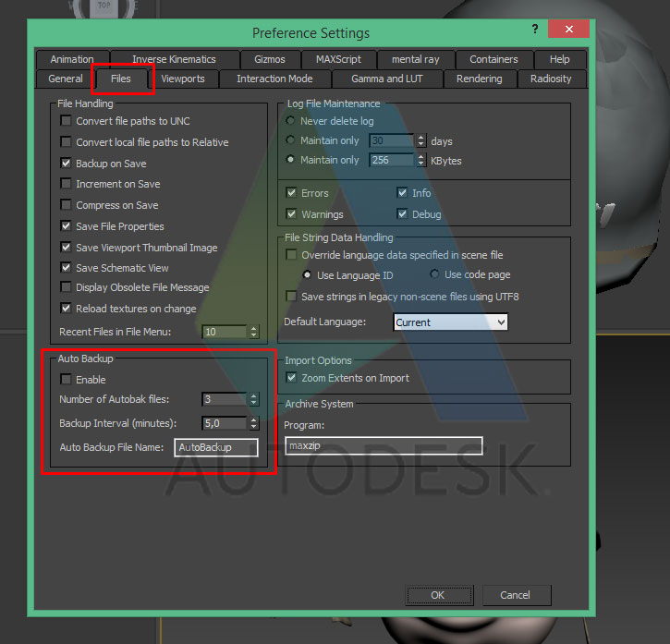Viewport: 670px width, 644px height.
Task: Enable Override language data in scene file
Action: (x=291, y=255)
